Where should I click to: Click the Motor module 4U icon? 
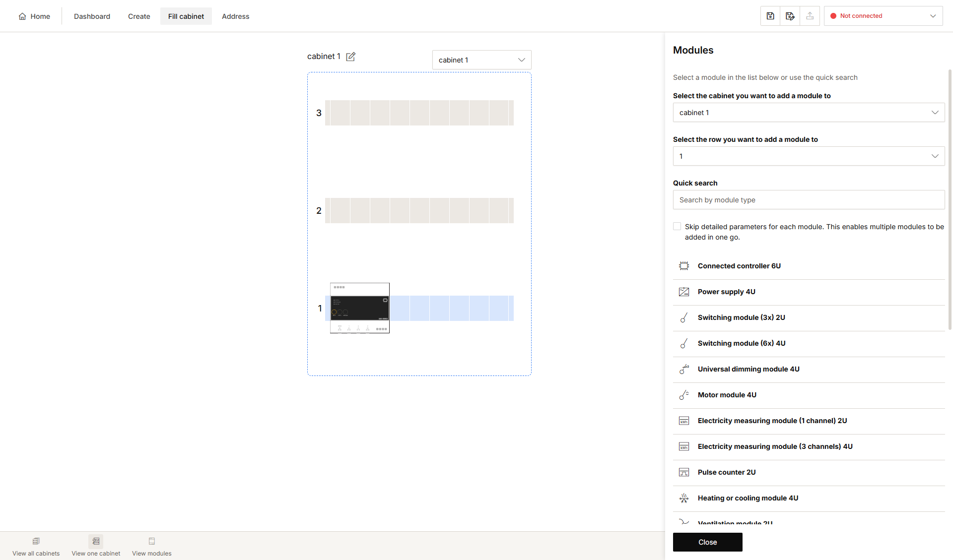pos(684,395)
